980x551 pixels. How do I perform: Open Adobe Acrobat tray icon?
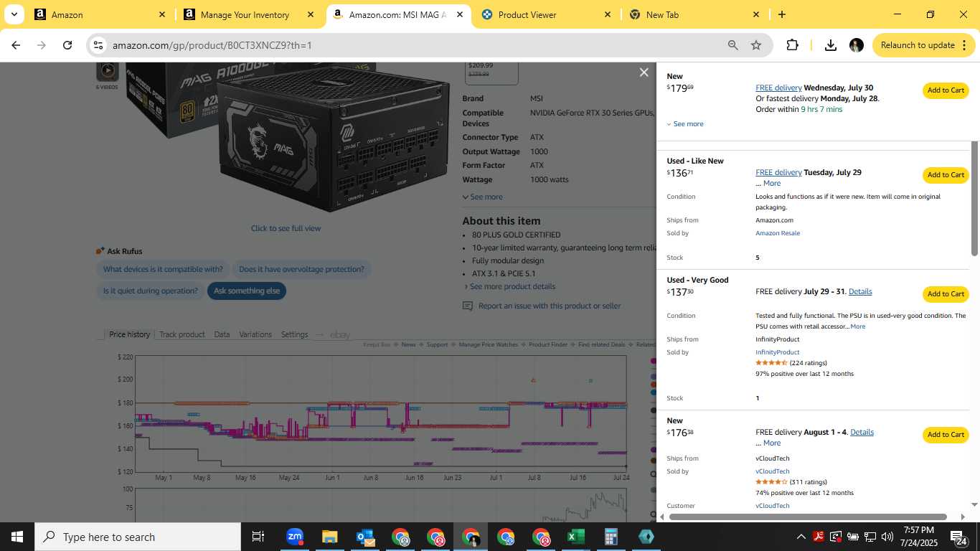819,537
